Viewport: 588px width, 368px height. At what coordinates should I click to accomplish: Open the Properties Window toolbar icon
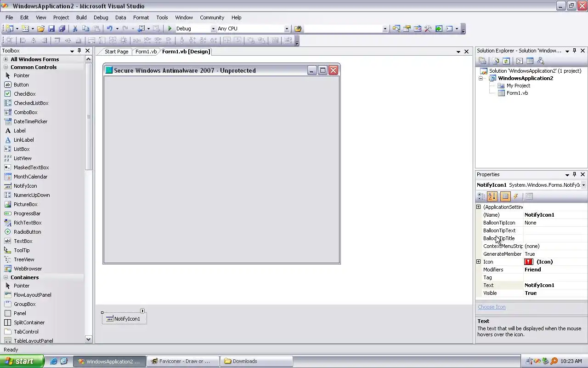click(x=407, y=29)
